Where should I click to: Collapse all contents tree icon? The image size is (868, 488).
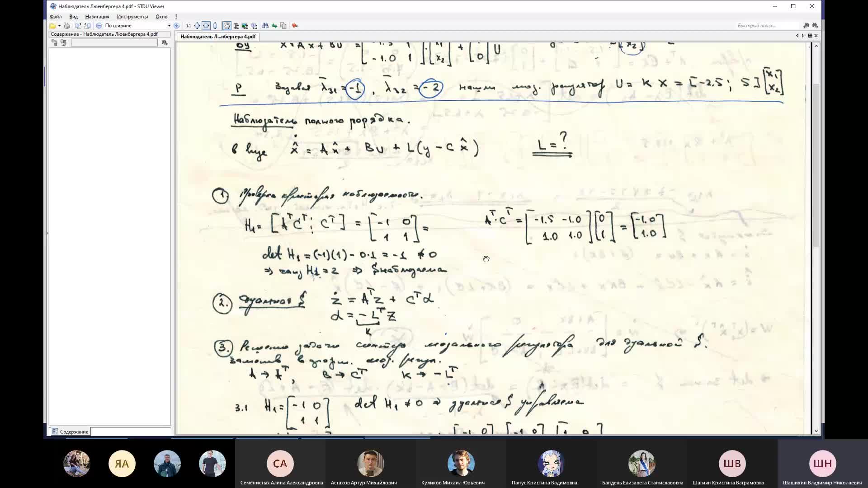click(x=63, y=42)
